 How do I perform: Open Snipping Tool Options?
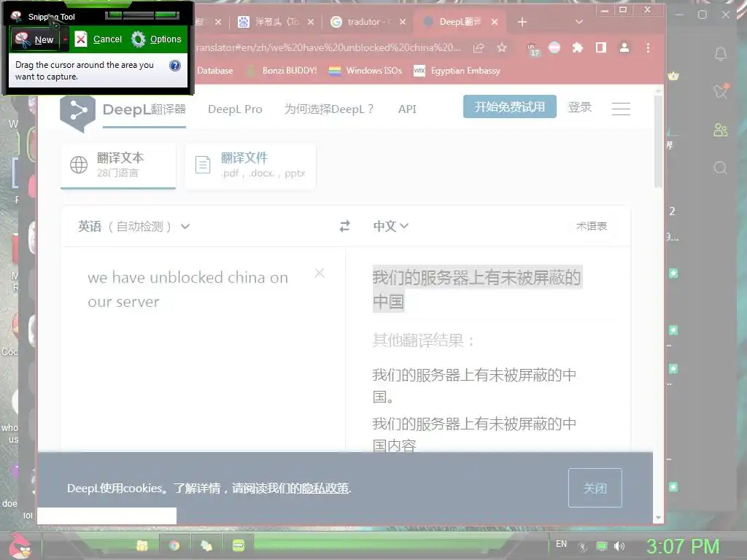[156, 39]
